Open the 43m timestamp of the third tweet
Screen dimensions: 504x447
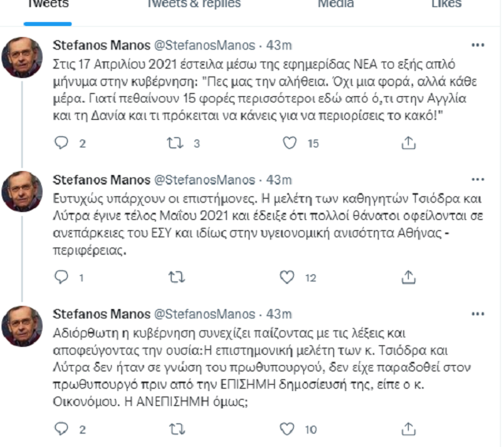click(x=280, y=314)
